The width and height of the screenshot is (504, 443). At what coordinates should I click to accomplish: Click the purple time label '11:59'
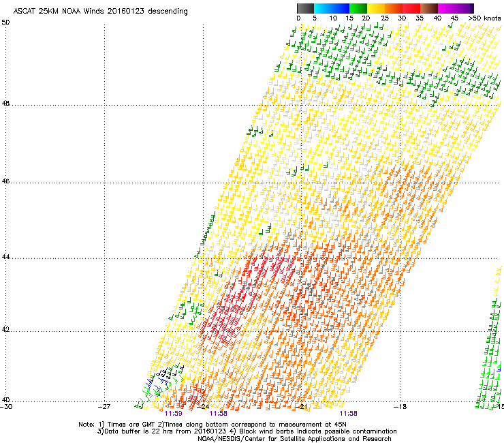[173, 414]
